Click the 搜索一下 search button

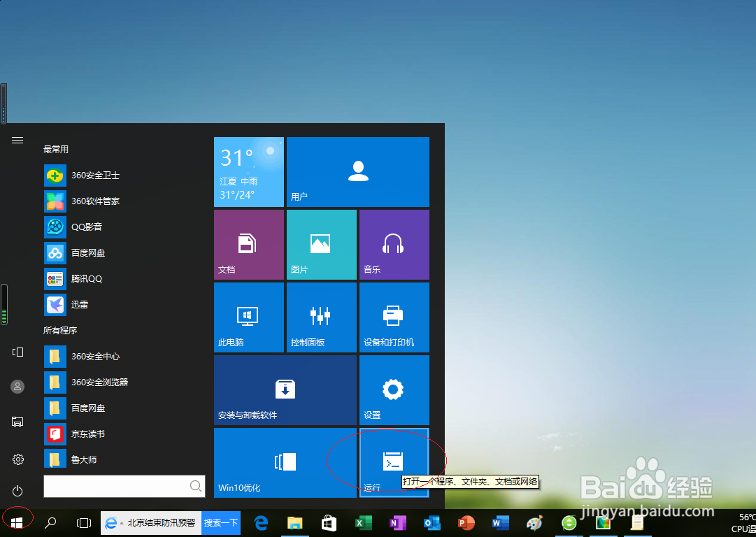pos(220,522)
